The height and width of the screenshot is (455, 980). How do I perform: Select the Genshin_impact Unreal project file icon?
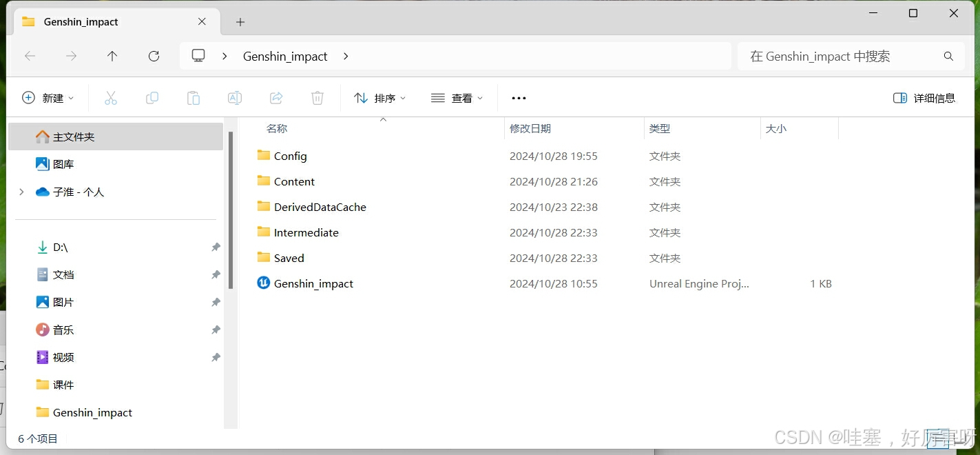point(263,283)
